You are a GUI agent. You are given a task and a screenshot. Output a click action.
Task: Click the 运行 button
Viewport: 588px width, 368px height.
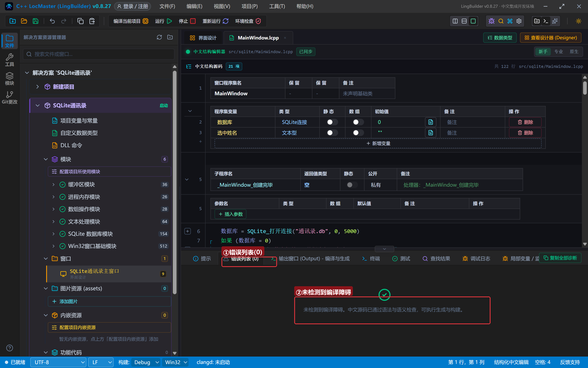click(x=163, y=21)
